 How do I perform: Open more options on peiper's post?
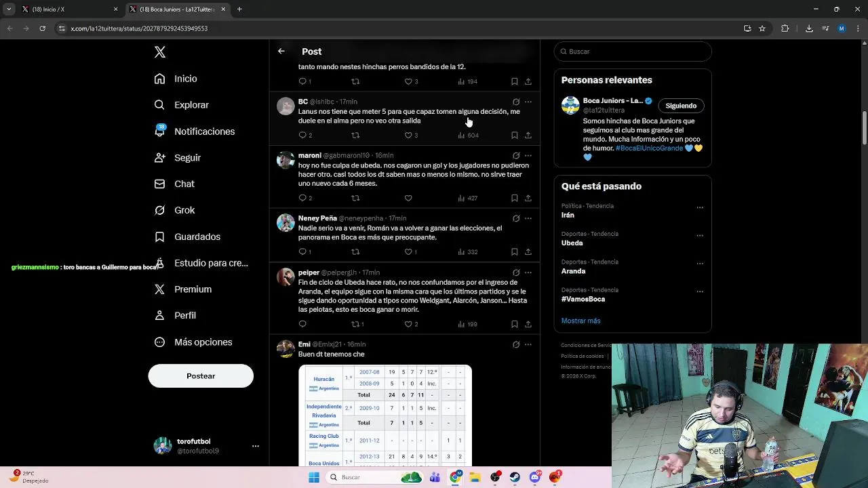[528, 272]
